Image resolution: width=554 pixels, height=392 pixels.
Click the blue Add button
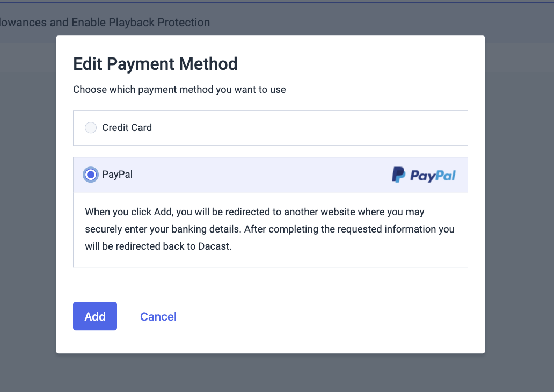coord(95,316)
